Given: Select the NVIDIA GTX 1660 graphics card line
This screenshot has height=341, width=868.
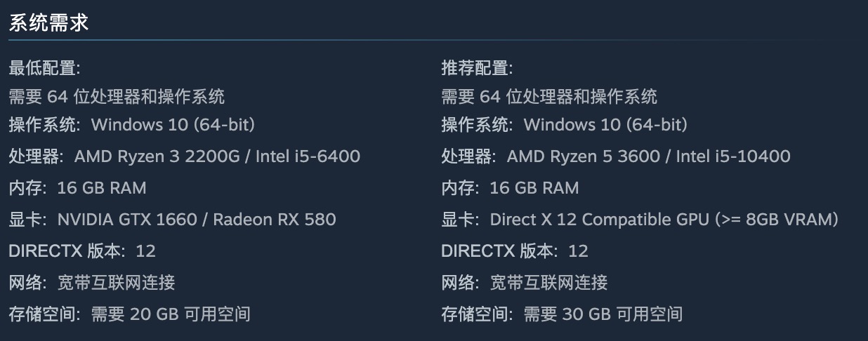Looking at the screenshot, I should click(172, 219).
